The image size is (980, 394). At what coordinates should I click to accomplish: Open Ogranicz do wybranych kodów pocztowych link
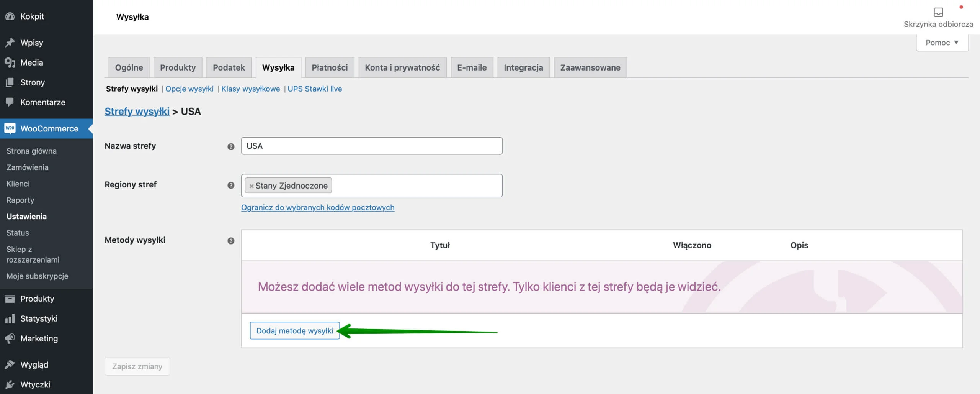[318, 207]
